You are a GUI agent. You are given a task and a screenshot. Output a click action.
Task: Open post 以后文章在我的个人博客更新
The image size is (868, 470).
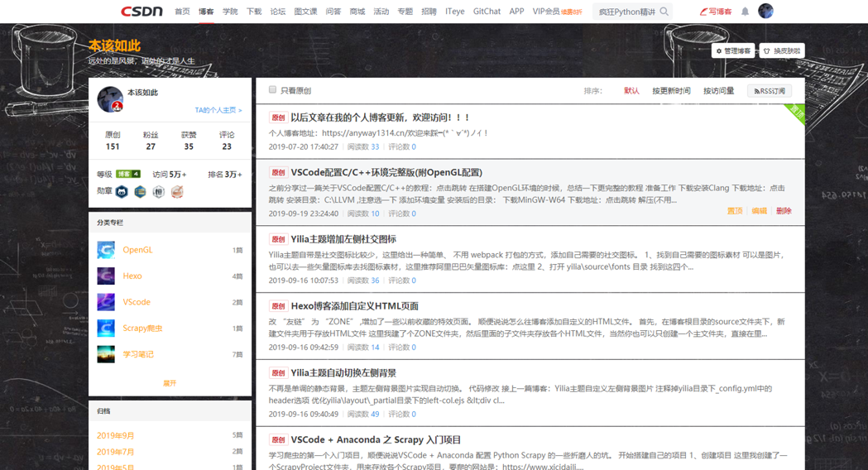(381, 117)
